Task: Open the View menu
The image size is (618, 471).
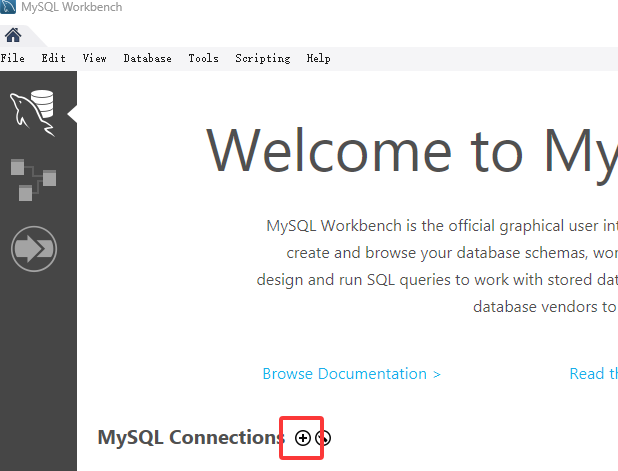Action: click(x=95, y=59)
